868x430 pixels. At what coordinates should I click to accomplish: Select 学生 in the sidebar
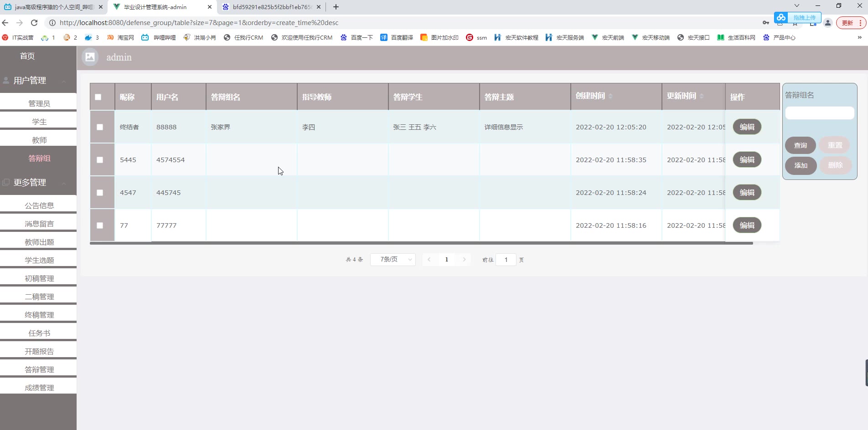pos(39,122)
